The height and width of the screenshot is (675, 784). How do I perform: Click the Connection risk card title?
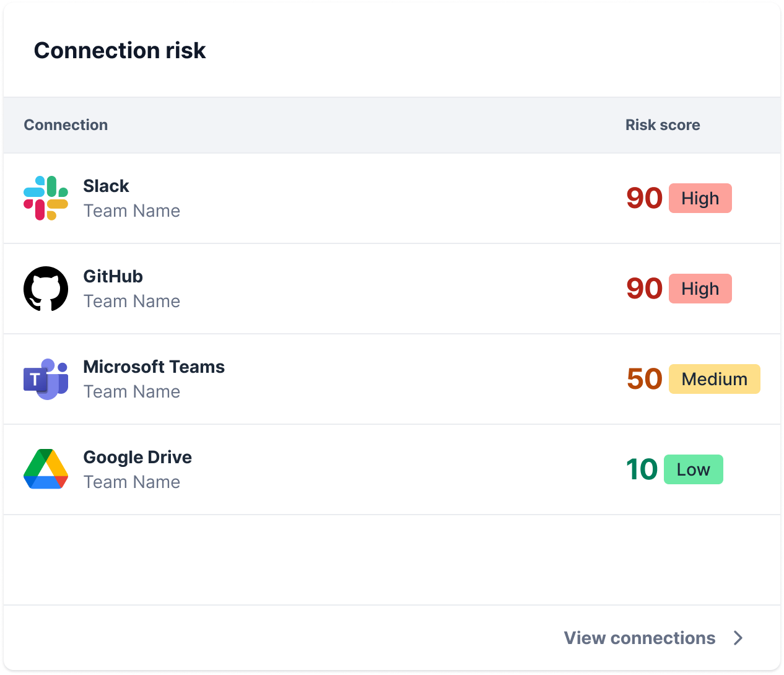[x=120, y=51]
